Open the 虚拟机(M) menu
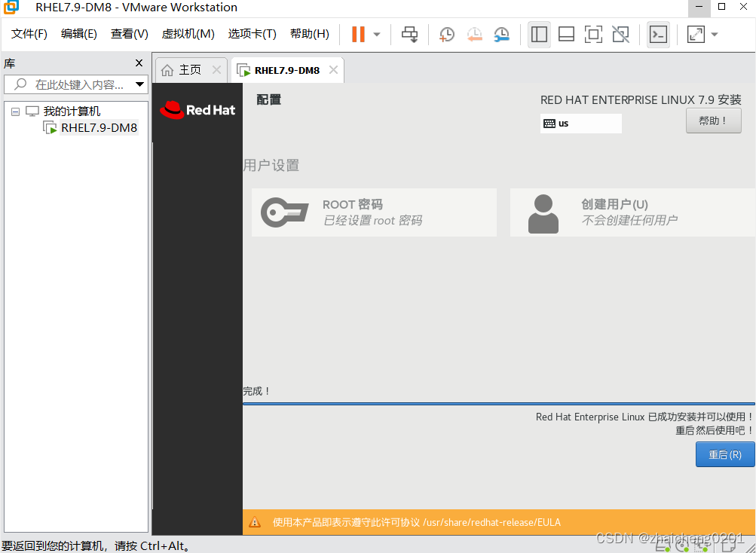 click(188, 34)
